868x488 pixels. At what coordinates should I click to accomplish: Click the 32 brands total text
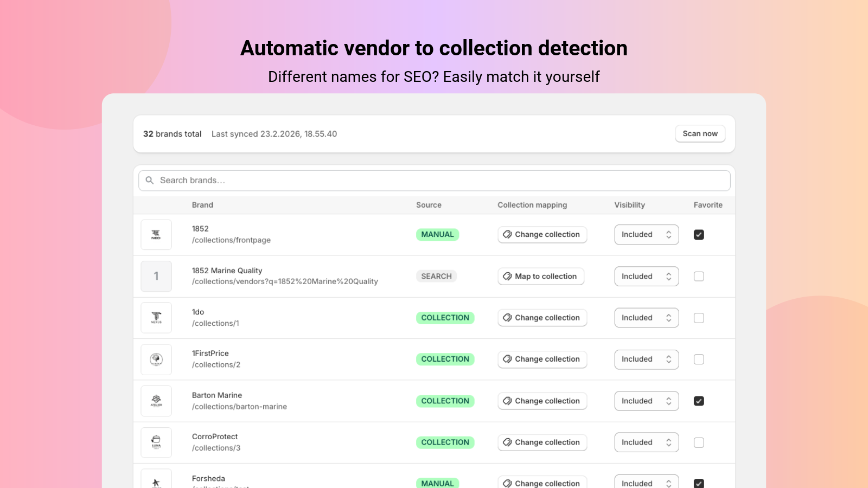172,134
